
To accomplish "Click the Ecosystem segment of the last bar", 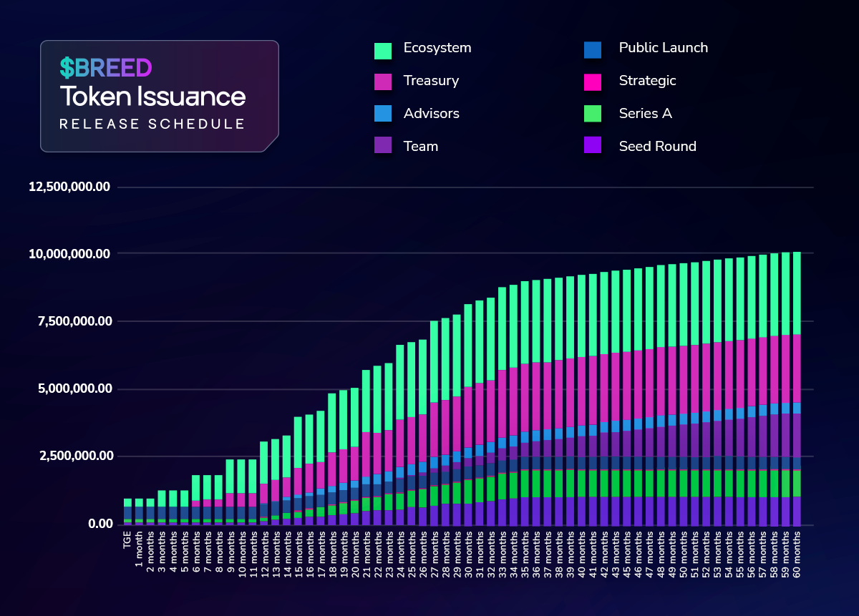I will (x=796, y=293).
